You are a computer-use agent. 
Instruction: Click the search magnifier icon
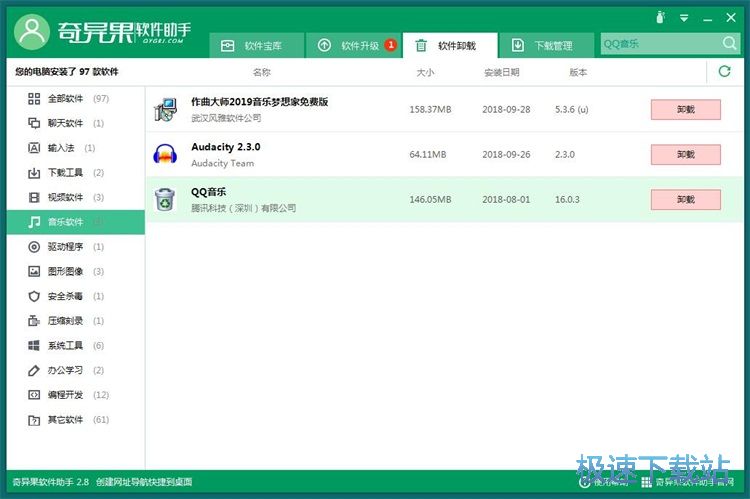(x=729, y=44)
